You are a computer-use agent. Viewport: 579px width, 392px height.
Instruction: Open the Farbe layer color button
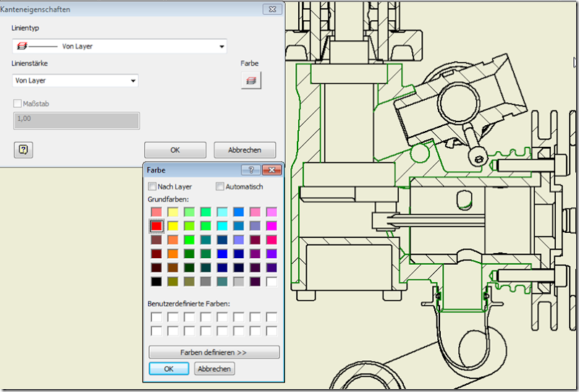[x=251, y=80]
